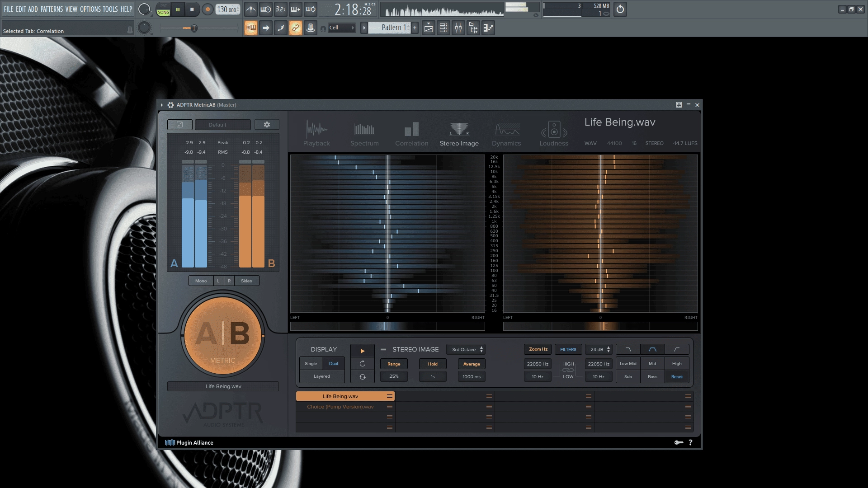Solo the L channel button
This screenshot has height=488, width=868.
tap(218, 281)
